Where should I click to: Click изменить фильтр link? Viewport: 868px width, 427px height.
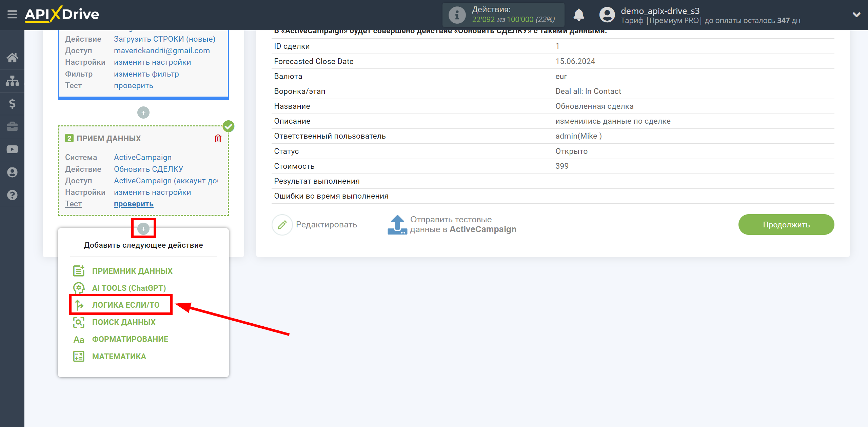[x=146, y=74]
